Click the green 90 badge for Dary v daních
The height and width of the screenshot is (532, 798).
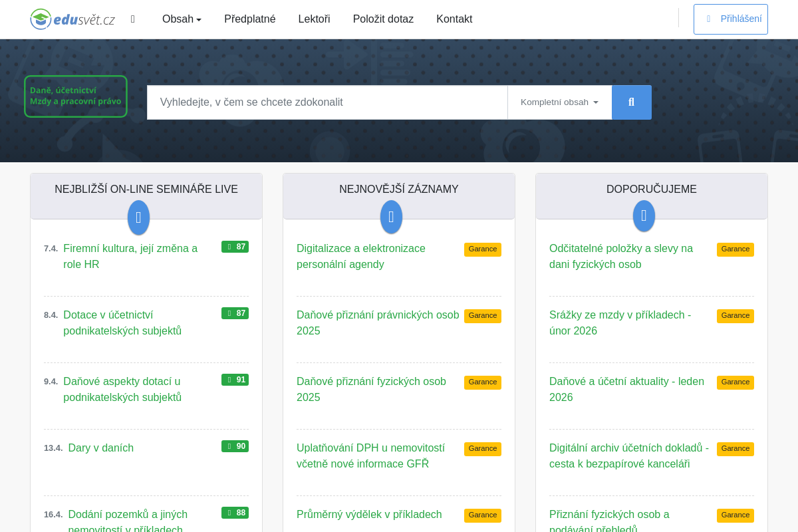[x=235, y=446]
